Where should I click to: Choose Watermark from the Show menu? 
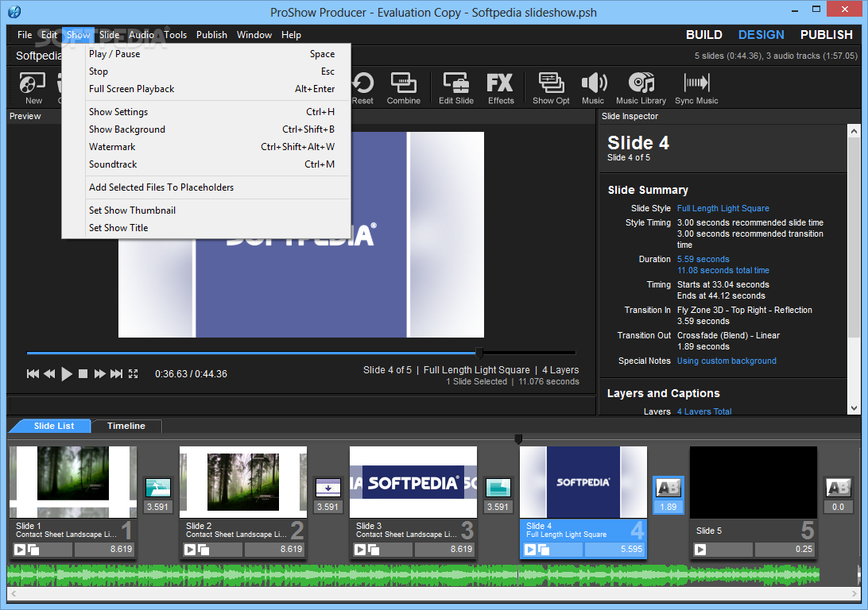[205, 147]
